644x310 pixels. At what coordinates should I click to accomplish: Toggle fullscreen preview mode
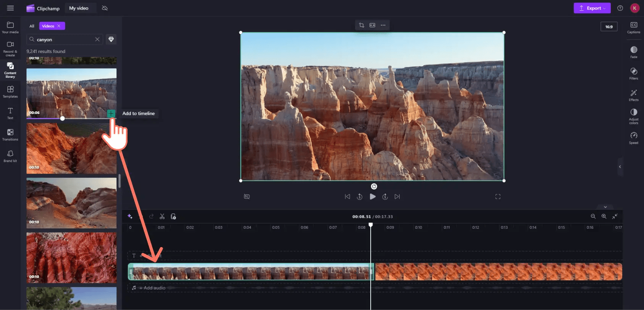coord(498,197)
